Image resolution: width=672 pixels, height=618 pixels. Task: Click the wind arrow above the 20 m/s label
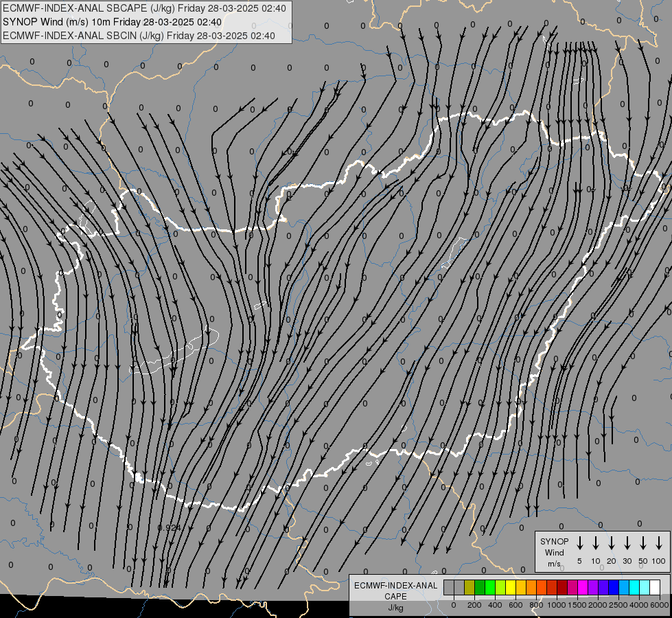pos(612,543)
